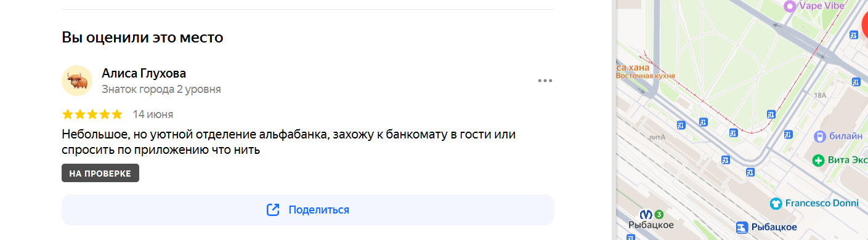Image resolution: width=868 pixels, height=240 pixels.
Task: Click the third yellow rating star
Action: [92, 114]
